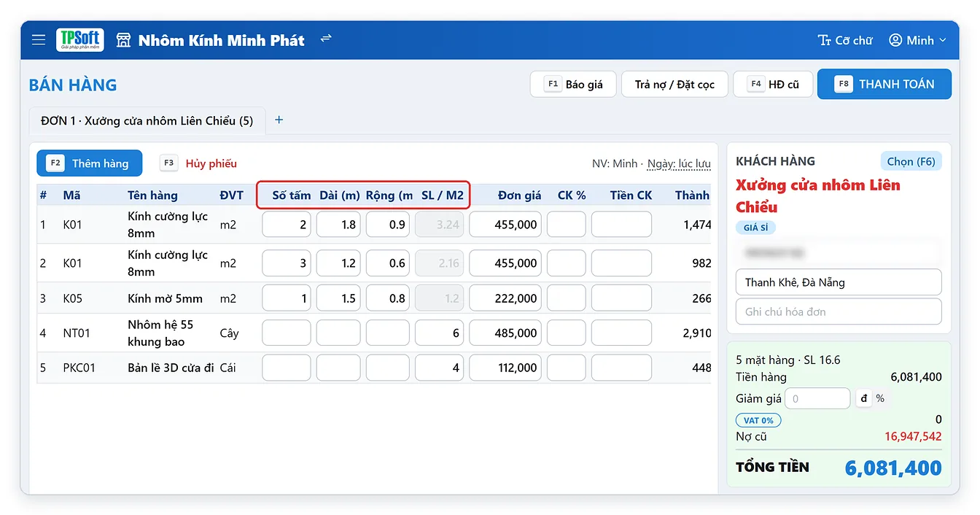
Task: Choose a customer with Chọn (F6)
Action: click(911, 161)
